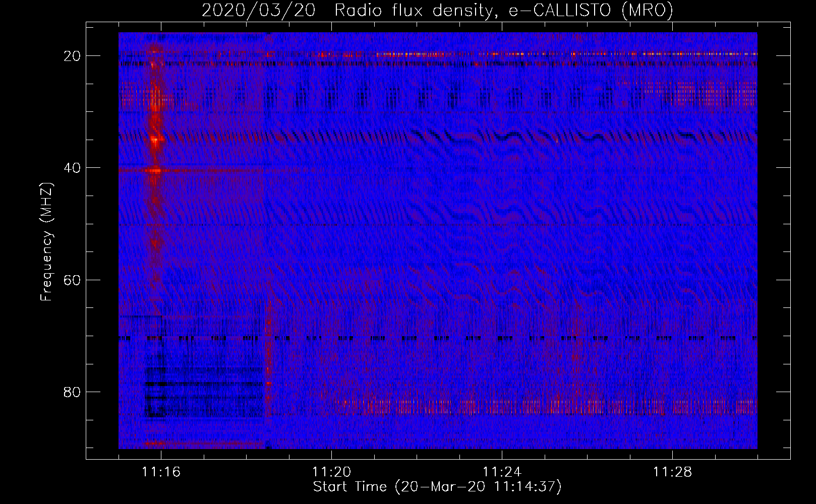This screenshot has width=816, height=504.
Task: Click the time tick label 11:28
Action: click(673, 472)
